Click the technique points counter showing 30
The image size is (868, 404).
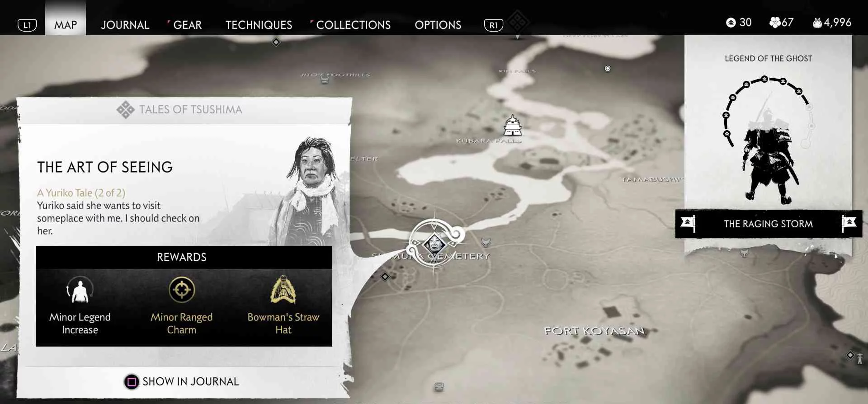(739, 23)
